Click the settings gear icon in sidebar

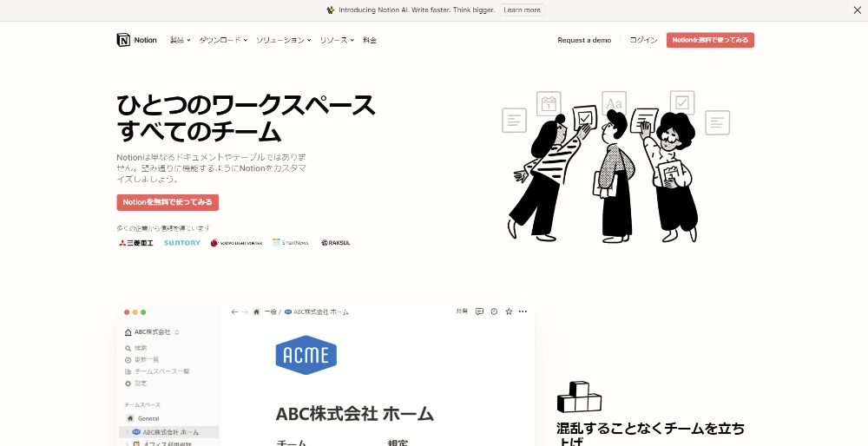pos(128,383)
